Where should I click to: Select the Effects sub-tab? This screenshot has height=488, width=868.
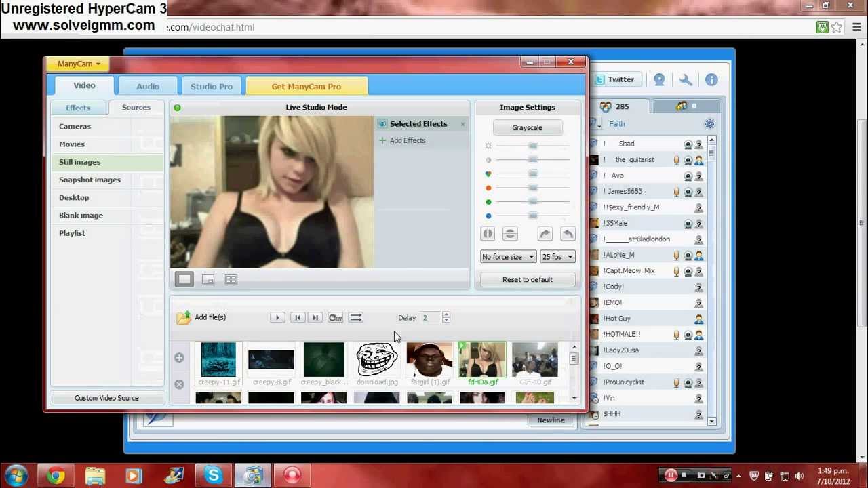click(78, 108)
